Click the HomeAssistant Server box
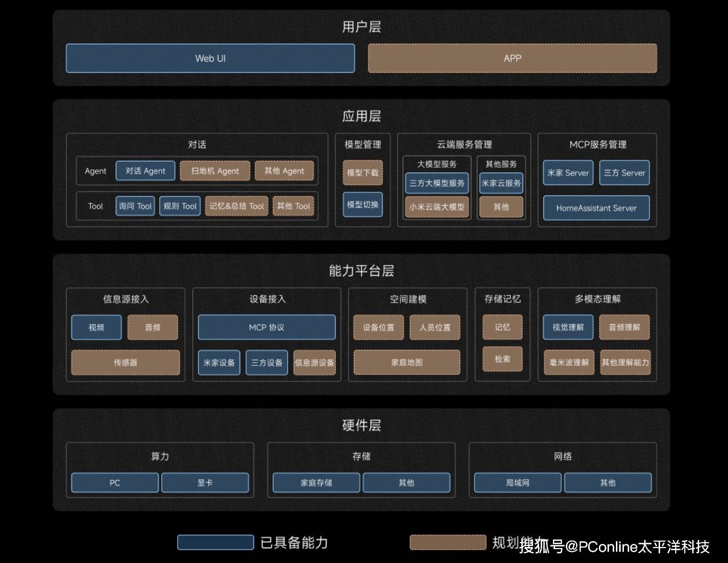728x563 pixels. (x=596, y=208)
